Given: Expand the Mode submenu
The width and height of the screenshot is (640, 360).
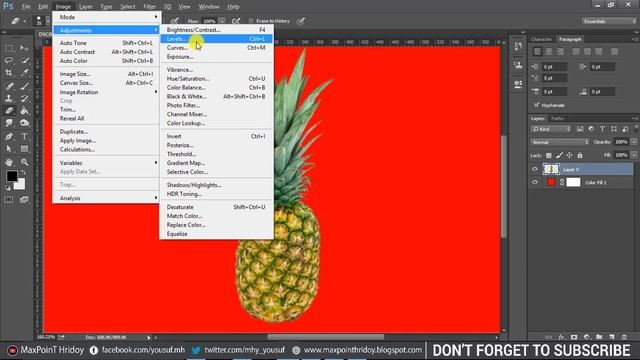Looking at the screenshot, I should tap(107, 17).
